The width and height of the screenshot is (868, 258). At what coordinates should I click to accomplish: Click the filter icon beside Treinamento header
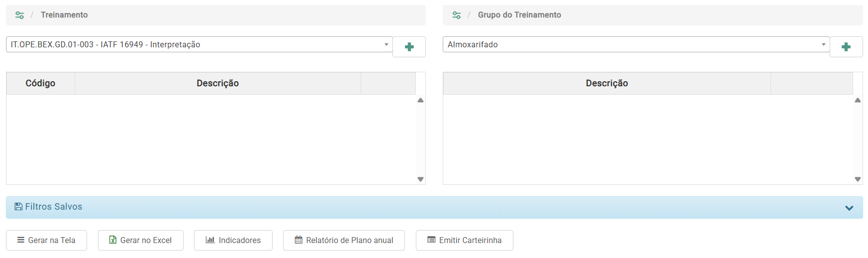coord(19,15)
